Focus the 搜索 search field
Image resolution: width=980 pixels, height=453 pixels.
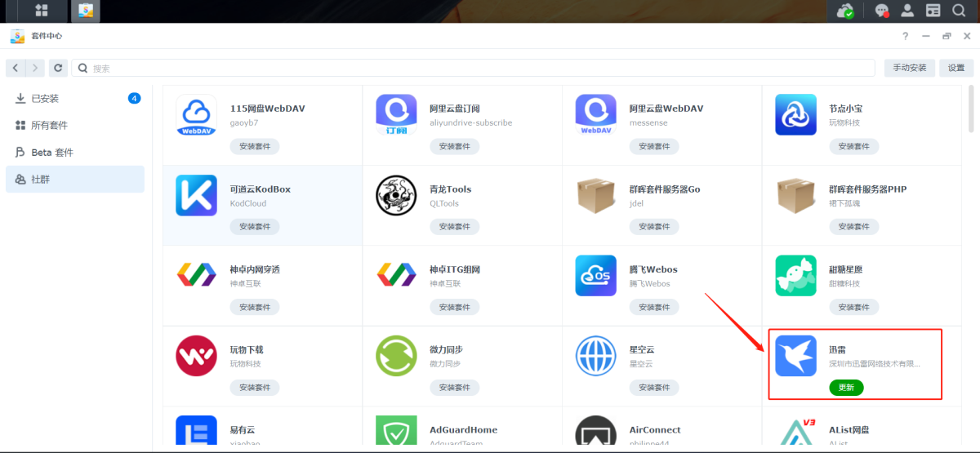click(474, 68)
